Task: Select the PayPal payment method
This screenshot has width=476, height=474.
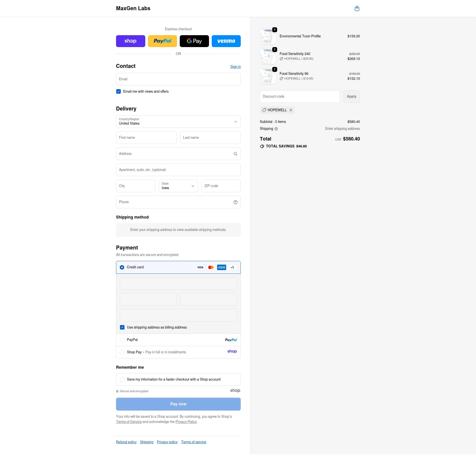Action: click(122, 340)
